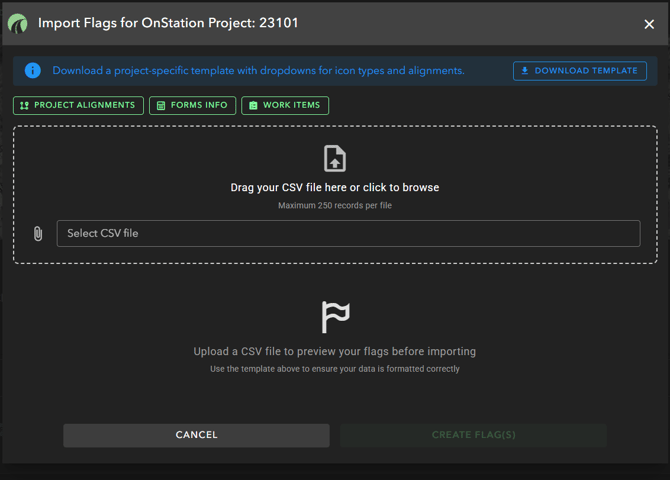Open the Work Items reference
Viewport: 670px width, 480px height.
click(x=285, y=105)
